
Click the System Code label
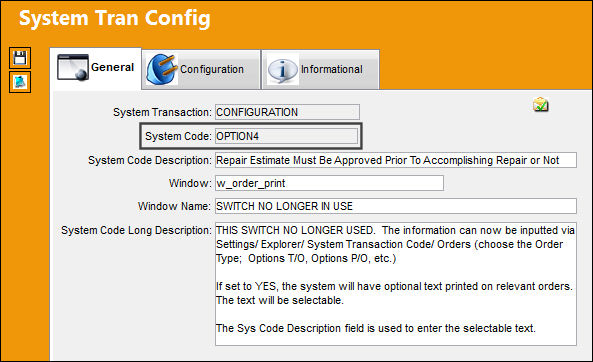tap(178, 136)
